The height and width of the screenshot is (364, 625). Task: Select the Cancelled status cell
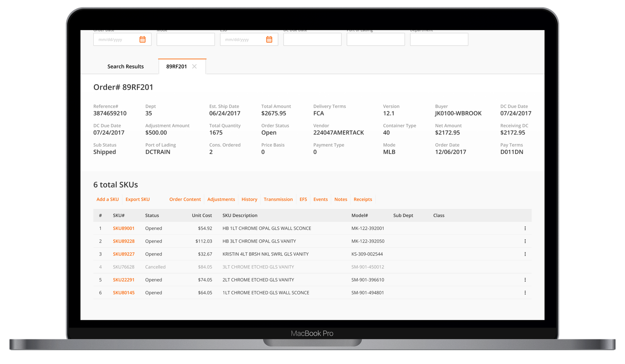[155, 267]
